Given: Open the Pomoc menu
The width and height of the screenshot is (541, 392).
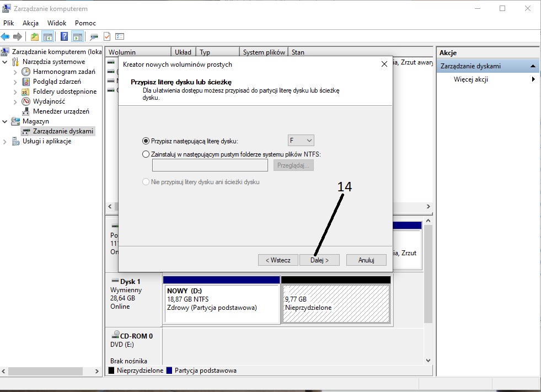Looking at the screenshot, I should 85,23.
